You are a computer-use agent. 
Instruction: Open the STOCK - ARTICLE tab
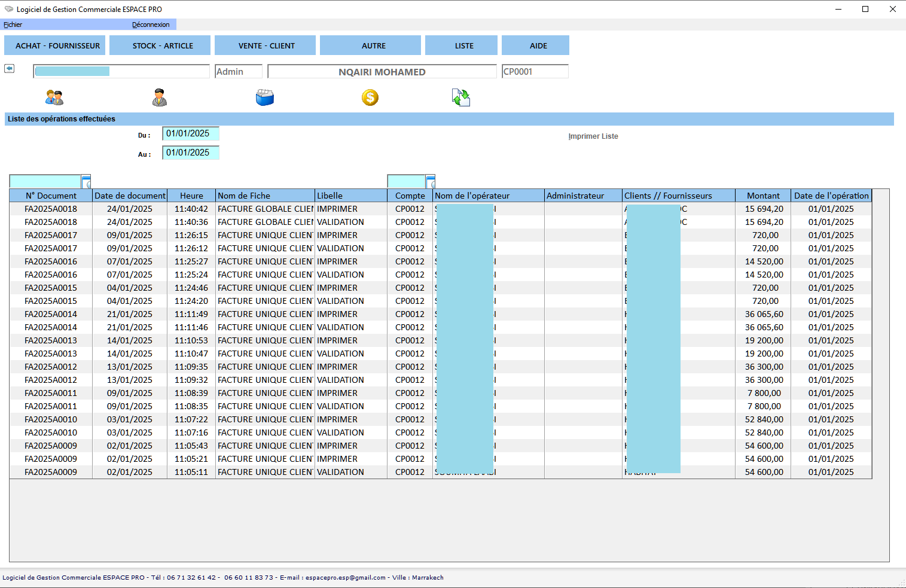[x=160, y=45]
